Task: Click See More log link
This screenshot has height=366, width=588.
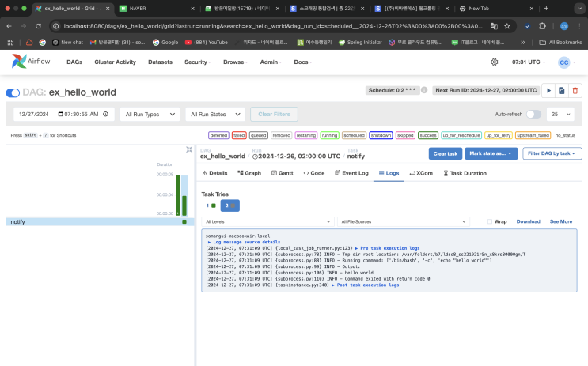Action: (561, 221)
